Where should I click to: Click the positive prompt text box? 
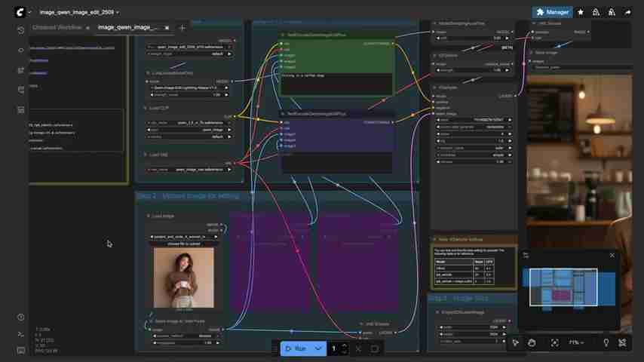tap(336, 84)
